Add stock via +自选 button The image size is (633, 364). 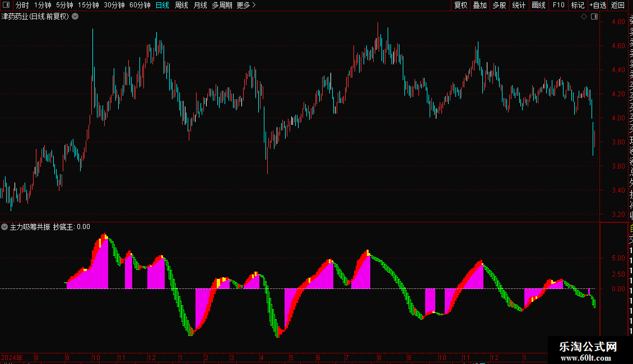coord(598,5)
